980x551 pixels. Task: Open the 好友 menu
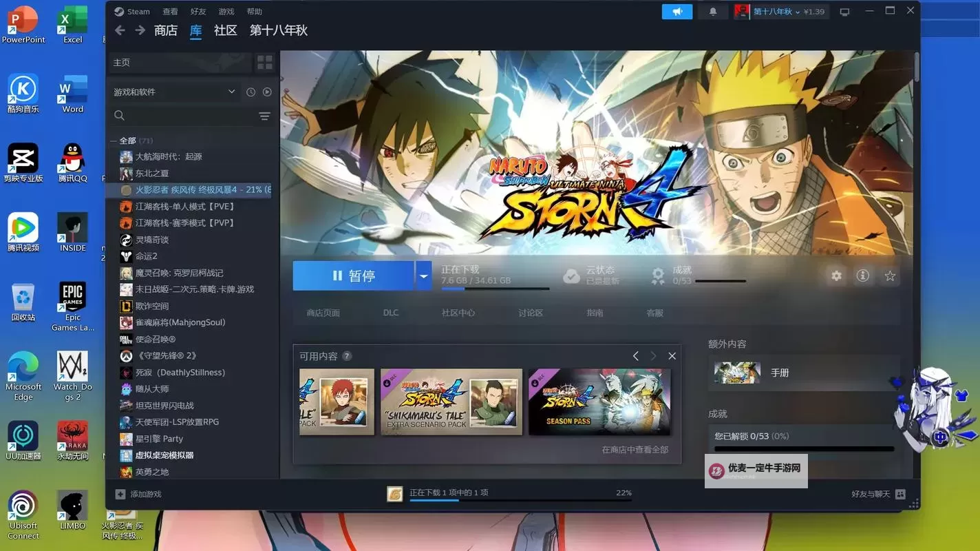tap(198, 12)
